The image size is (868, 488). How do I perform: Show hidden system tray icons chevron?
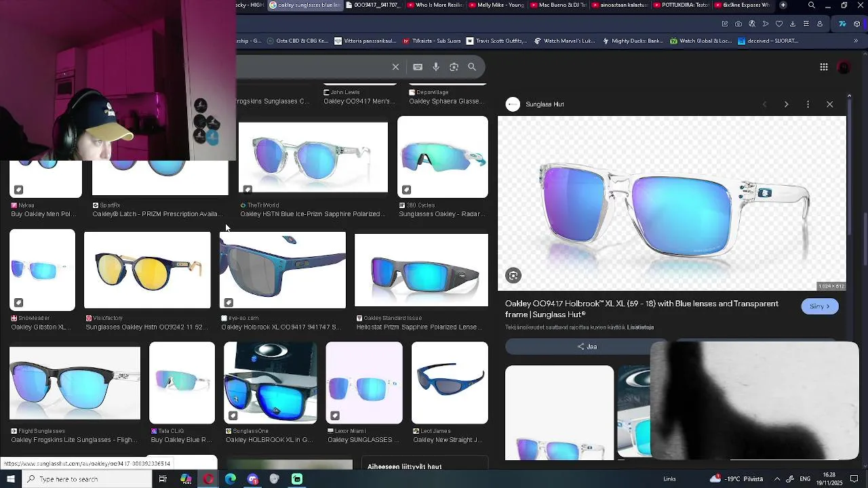tap(777, 479)
